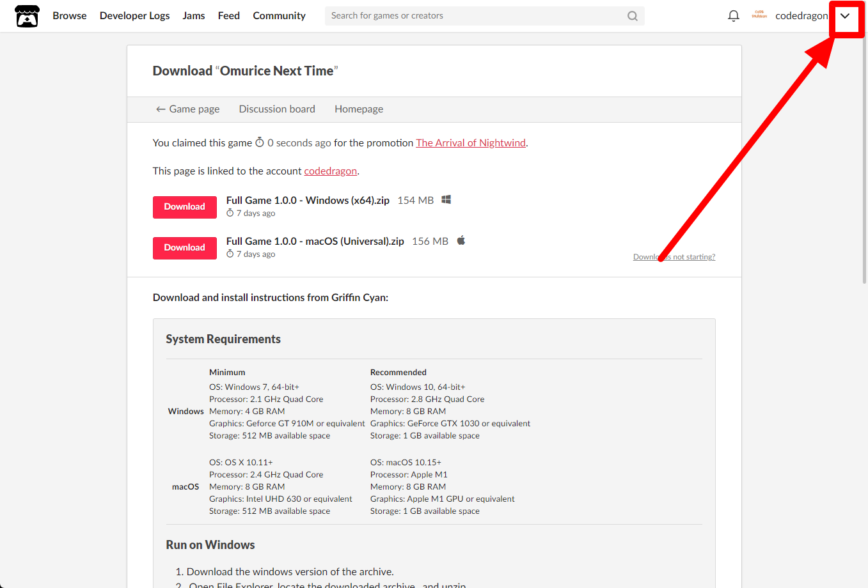
Task: Click 'Graphics: Intel UHD 630 or equivalent' text
Action: pyautogui.click(x=281, y=499)
